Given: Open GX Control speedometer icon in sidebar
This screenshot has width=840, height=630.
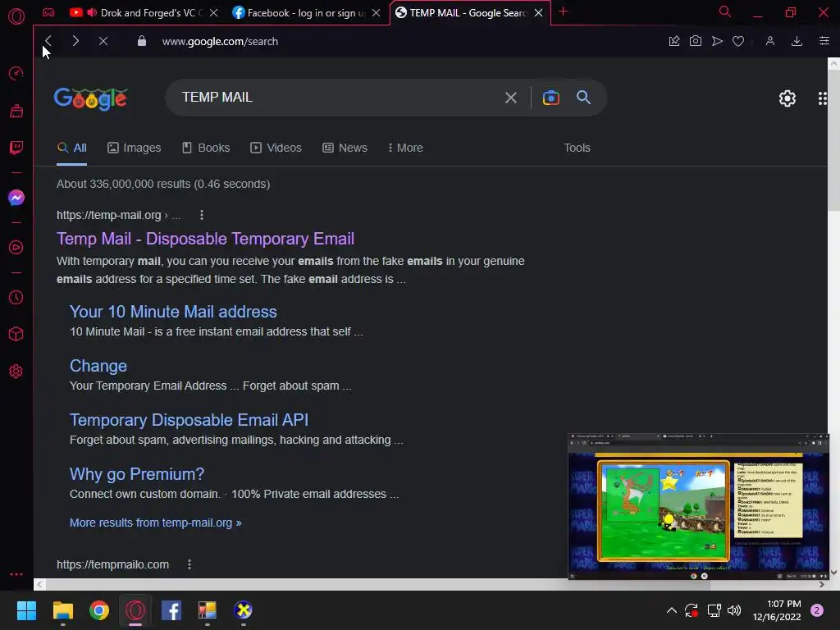Looking at the screenshot, I should (x=16, y=73).
